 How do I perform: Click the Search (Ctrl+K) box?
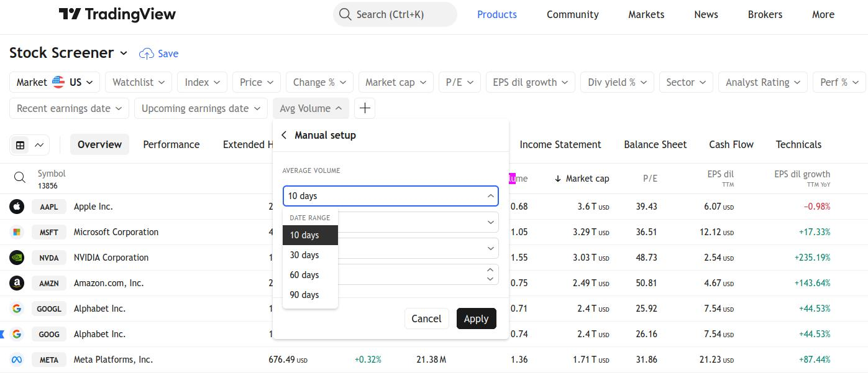coord(395,14)
